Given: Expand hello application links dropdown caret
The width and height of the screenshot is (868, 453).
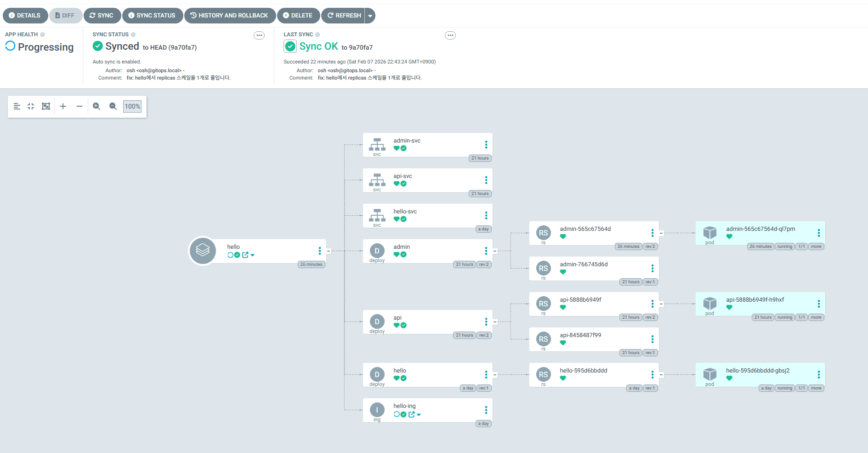Looking at the screenshot, I should click(253, 255).
